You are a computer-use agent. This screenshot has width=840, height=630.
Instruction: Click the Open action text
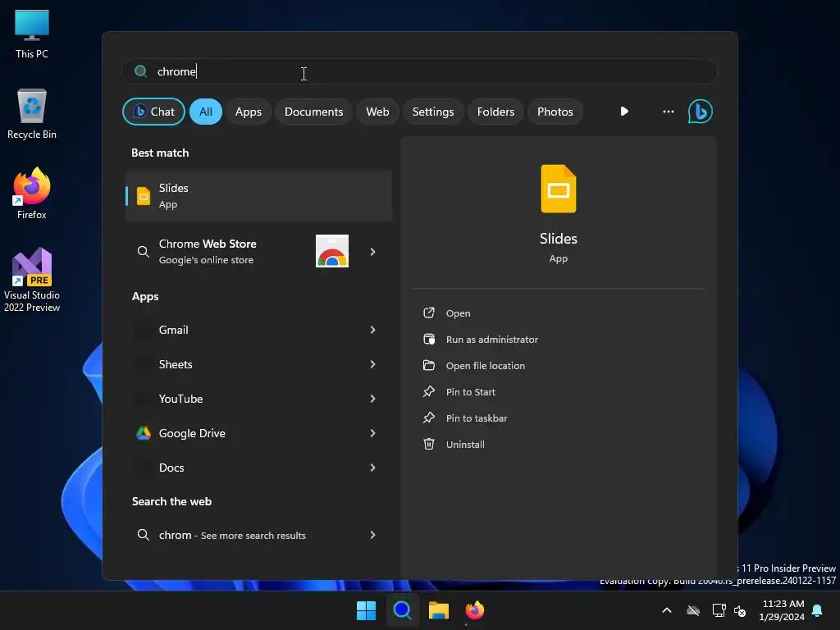click(x=458, y=313)
